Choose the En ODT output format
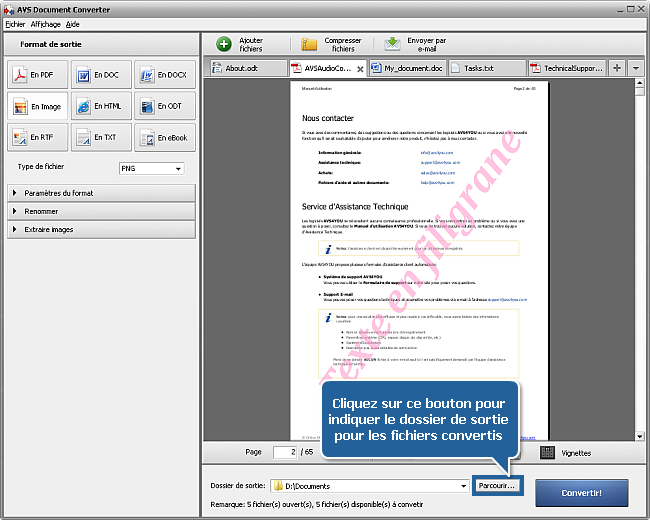The width and height of the screenshot is (650, 520). 165,106
